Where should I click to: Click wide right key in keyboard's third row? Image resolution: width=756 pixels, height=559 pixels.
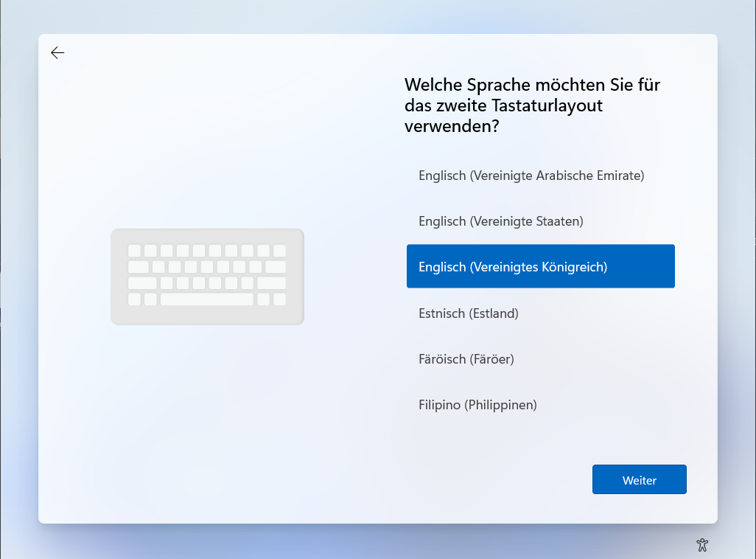pos(271,283)
